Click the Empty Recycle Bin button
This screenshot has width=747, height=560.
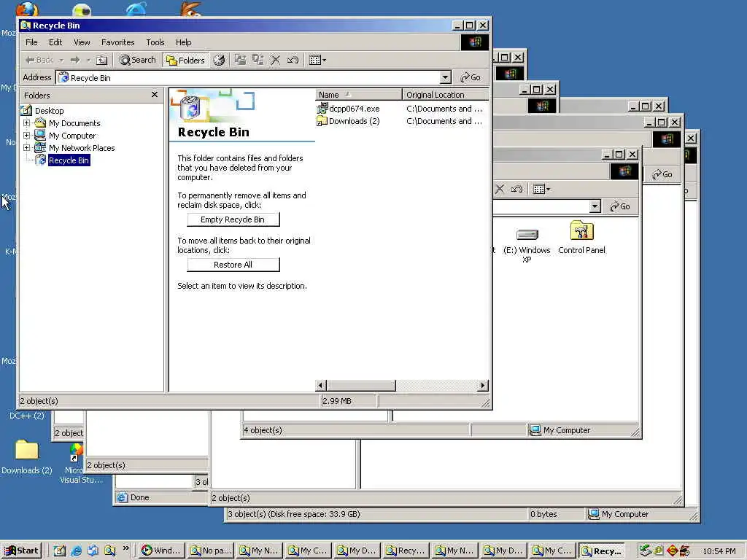233,219
